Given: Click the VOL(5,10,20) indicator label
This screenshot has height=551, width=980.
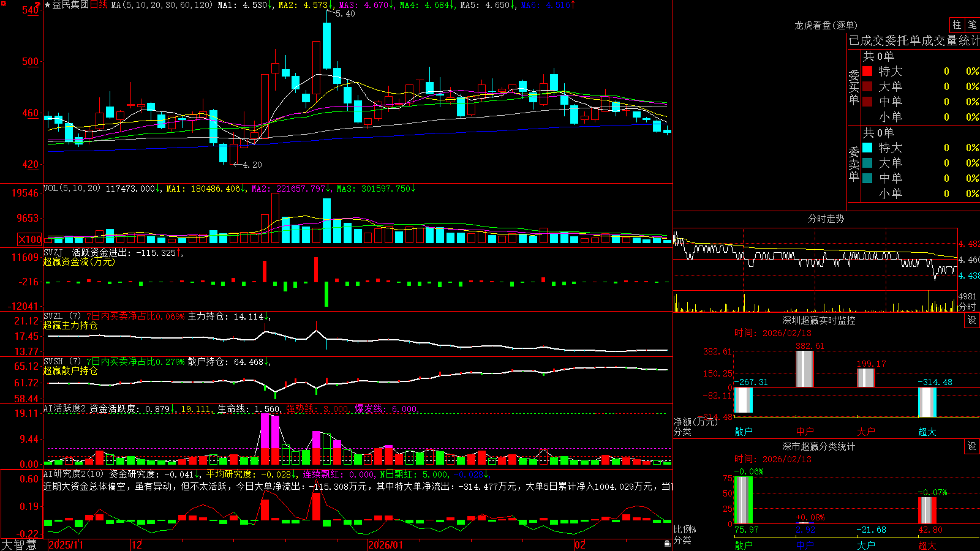Looking at the screenshot, I should click(x=72, y=188).
